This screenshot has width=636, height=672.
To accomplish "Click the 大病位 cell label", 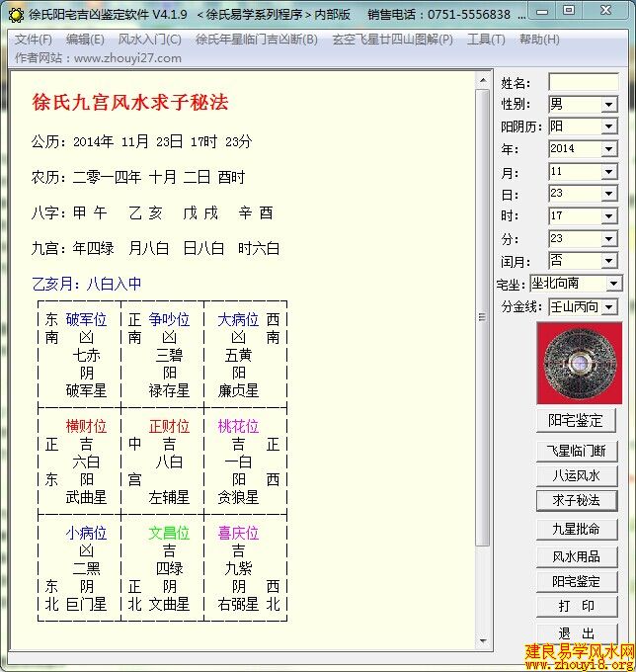I will (x=238, y=319).
